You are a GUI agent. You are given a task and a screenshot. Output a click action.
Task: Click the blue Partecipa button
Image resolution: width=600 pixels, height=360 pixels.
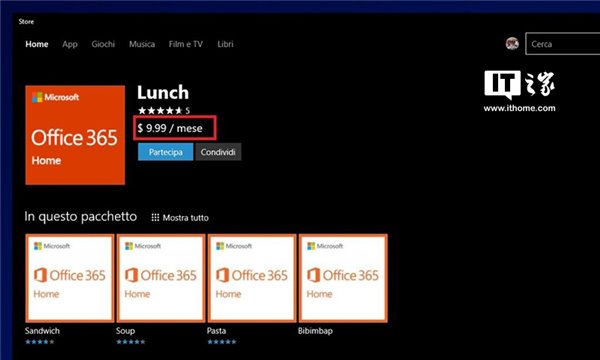165,152
